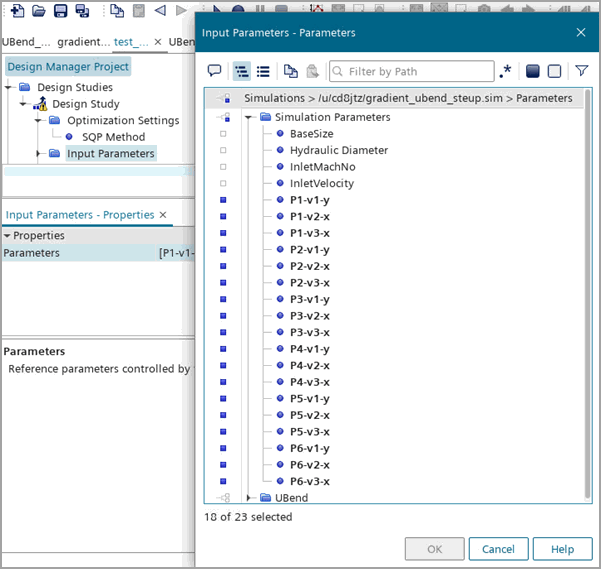This screenshot has height=569, width=601.
Task: Enable the InletVelocity checkbox
Action: coord(223,184)
